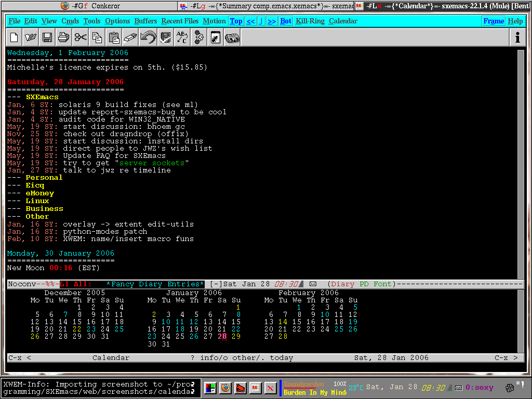Click the copy documents toolbar icon
The image size is (532, 399).
97,37
